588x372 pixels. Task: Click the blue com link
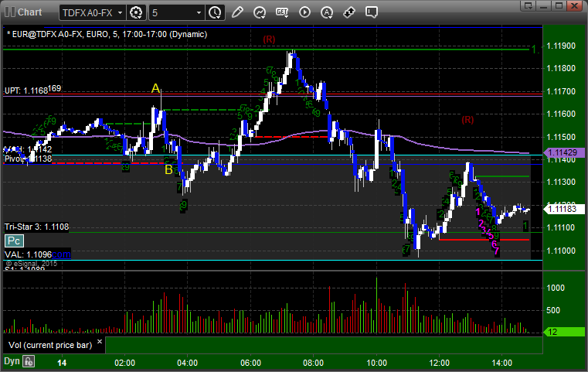[61, 254]
